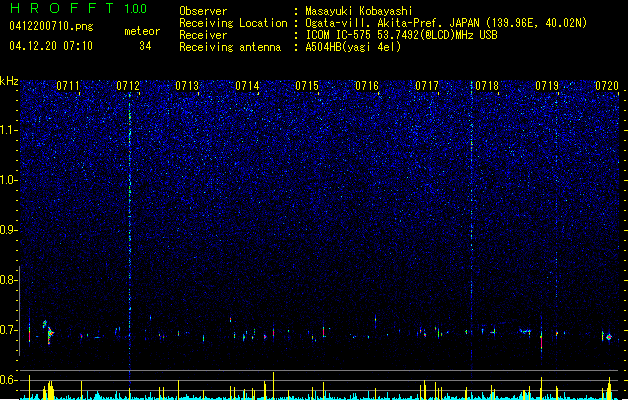The image size is (629, 400).
Task: Click the 0711 time marker
Action: 68,86
